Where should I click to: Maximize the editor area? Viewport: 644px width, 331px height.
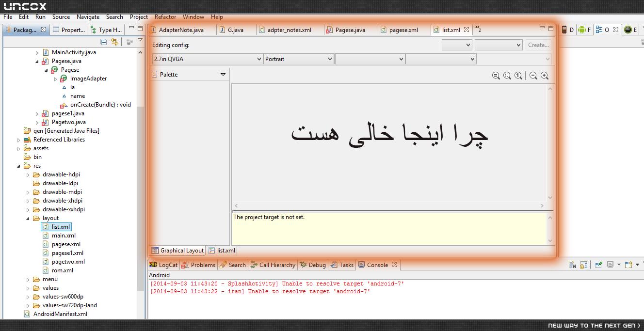click(x=551, y=29)
